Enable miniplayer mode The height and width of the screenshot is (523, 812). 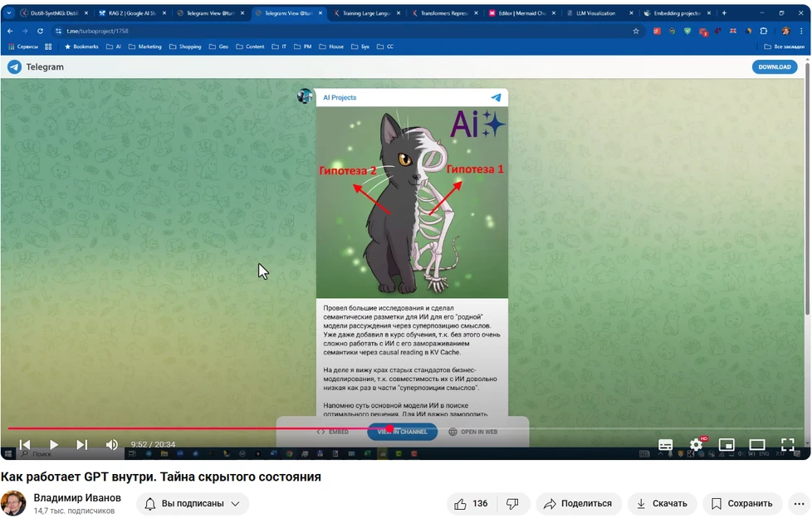pyautogui.click(x=726, y=445)
